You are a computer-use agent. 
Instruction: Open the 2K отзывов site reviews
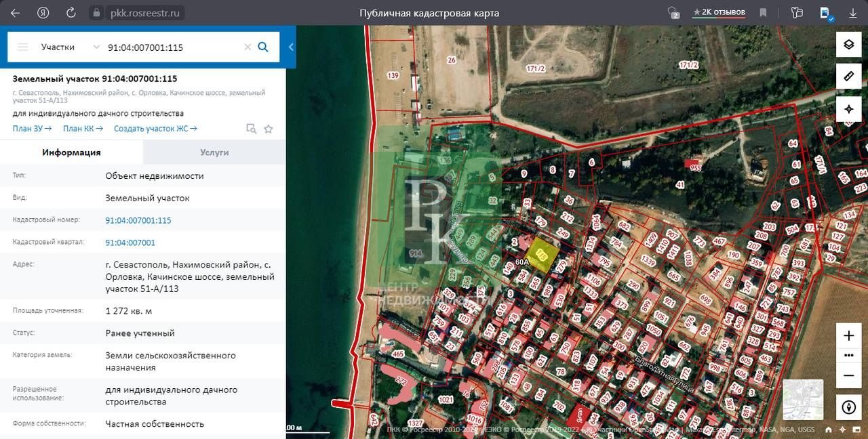coord(719,12)
